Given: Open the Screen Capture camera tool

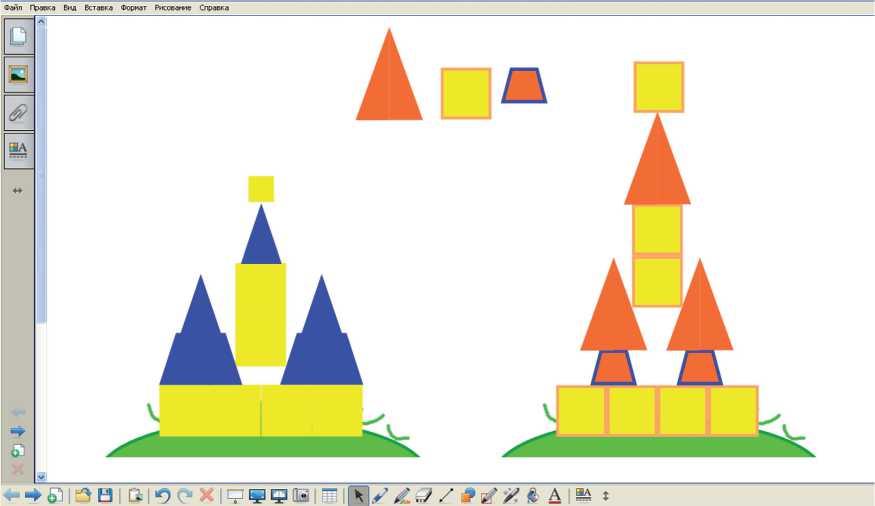Looking at the screenshot, I should (x=301, y=495).
